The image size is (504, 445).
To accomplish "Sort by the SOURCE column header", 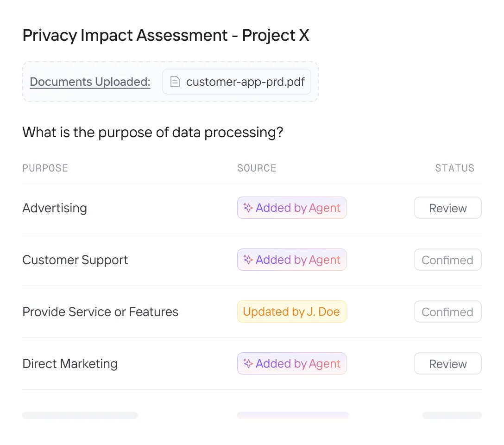I will (257, 168).
